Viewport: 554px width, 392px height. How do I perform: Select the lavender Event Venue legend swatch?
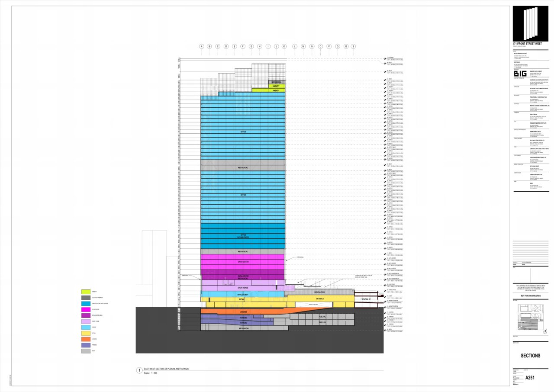pyautogui.click(x=86, y=321)
